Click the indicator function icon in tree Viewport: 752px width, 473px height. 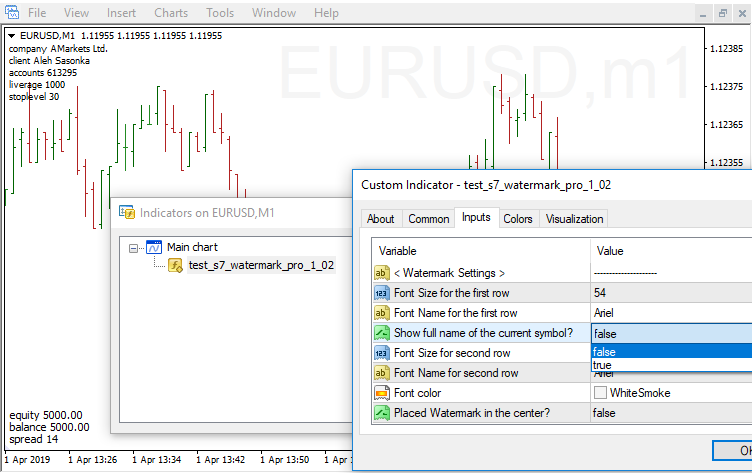[x=175, y=265]
